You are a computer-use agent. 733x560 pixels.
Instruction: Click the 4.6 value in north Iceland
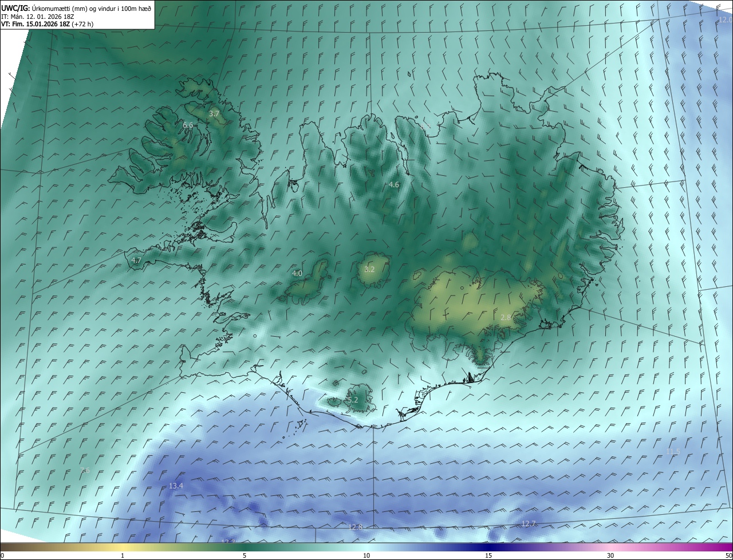(393, 185)
